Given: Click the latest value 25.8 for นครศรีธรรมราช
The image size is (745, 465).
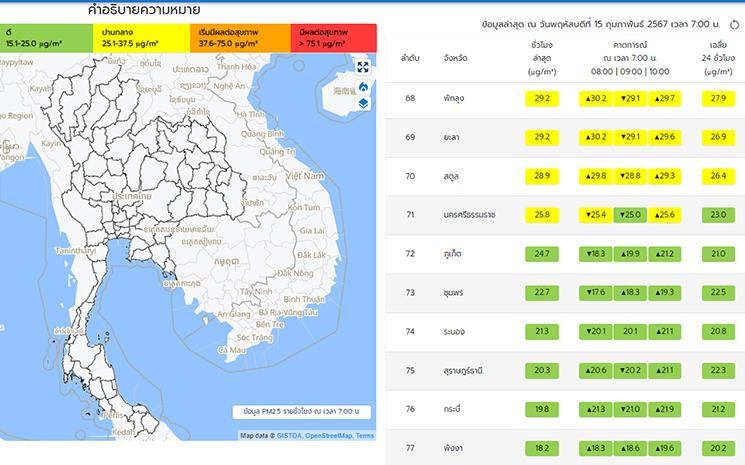Looking at the screenshot, I should click(542, 215).
